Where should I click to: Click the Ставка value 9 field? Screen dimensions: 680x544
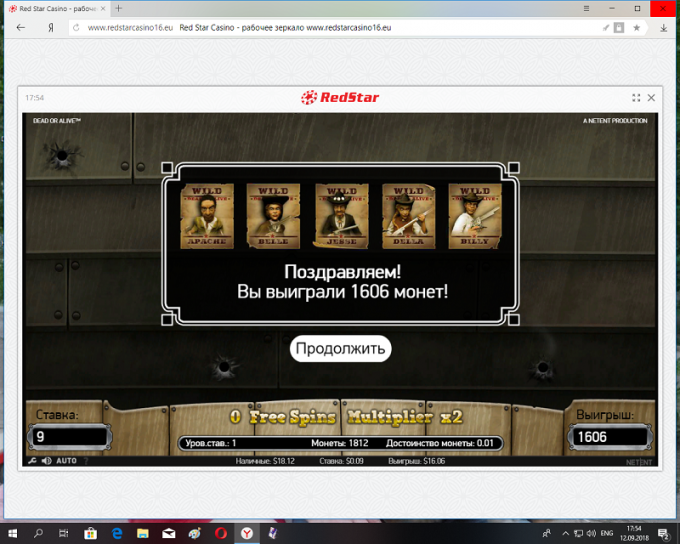pos(69,436)
